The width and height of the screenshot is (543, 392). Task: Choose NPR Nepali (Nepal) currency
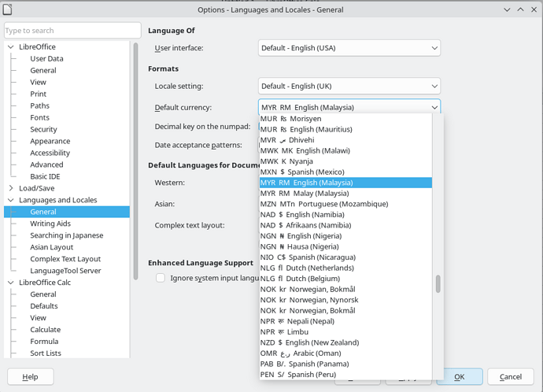(x=345, y=321)
